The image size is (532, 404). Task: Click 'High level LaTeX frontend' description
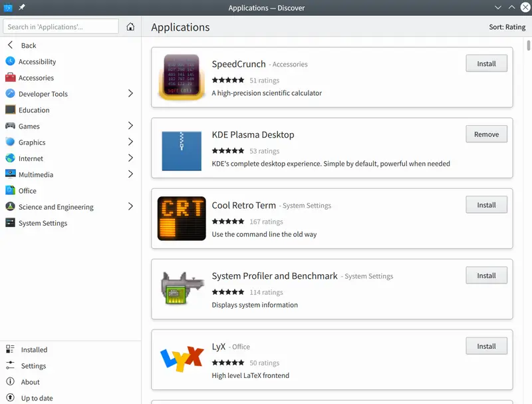(x=251, y=375)
